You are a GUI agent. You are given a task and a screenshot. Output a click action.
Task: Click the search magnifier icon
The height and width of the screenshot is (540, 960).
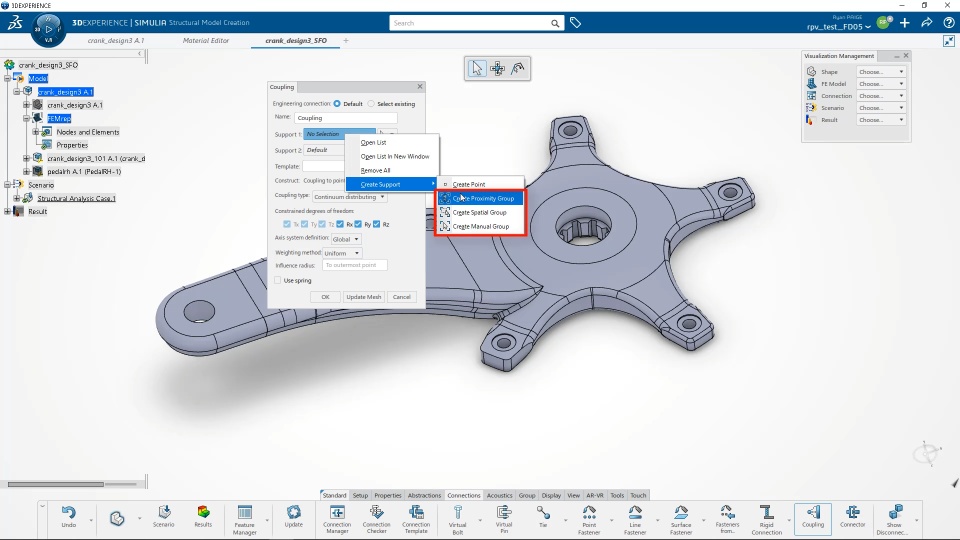pos(555,23)
